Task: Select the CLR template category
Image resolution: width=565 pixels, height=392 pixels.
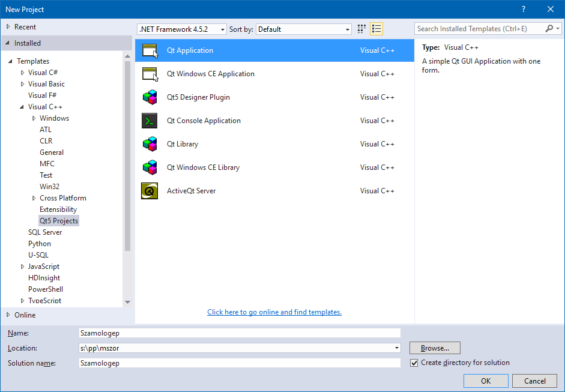Action: 46,141
